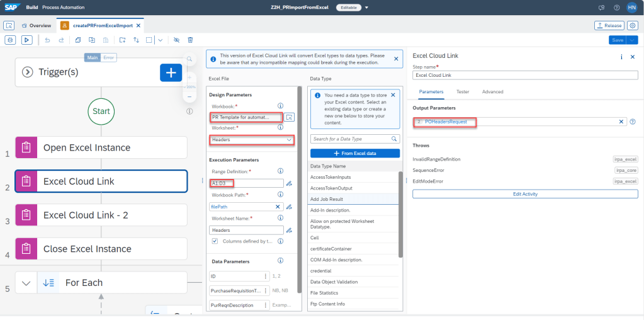The image size is (644, 320).
Task: Open the Overview tab
Action: coord(37,26)
